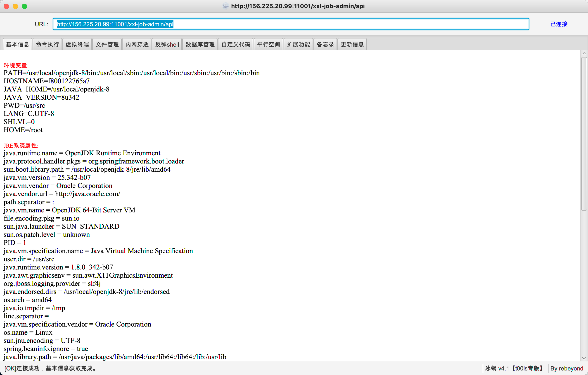Switch to the 虚拟终端 tab
588x375 pixels.
coord(77,44)
